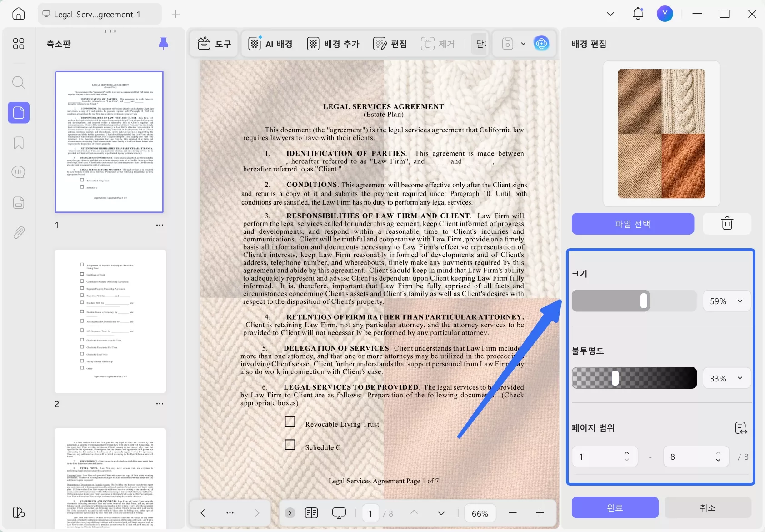Viewport: 765px width, 532px height.
Task: Start presentation mode icon
Action: tap(339, 513)
